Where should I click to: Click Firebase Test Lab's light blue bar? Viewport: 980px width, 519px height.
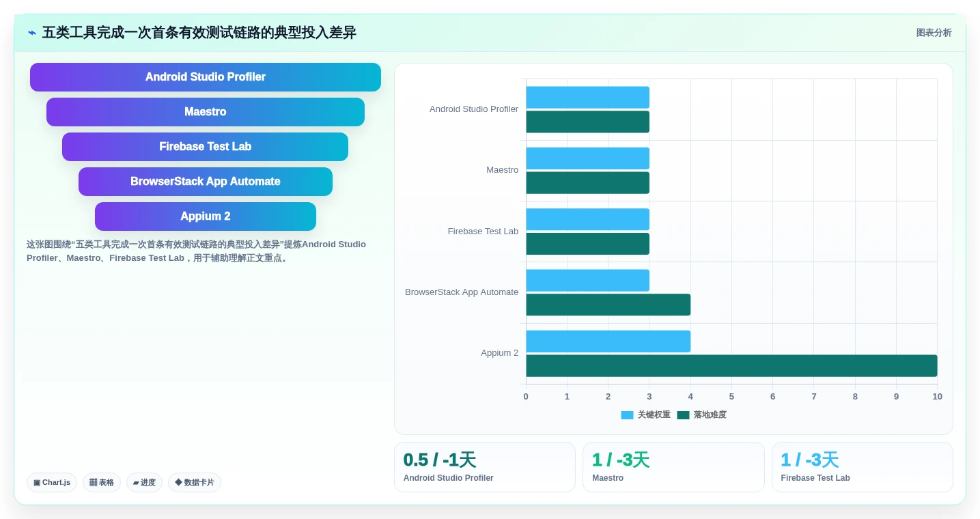587,219
